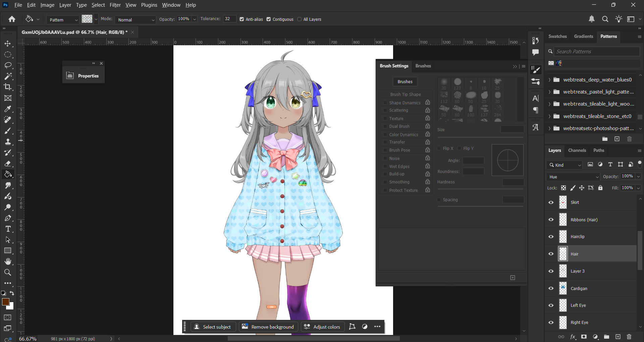
Task: Select the Horizontal Type tool
Action: pos(8,229)
